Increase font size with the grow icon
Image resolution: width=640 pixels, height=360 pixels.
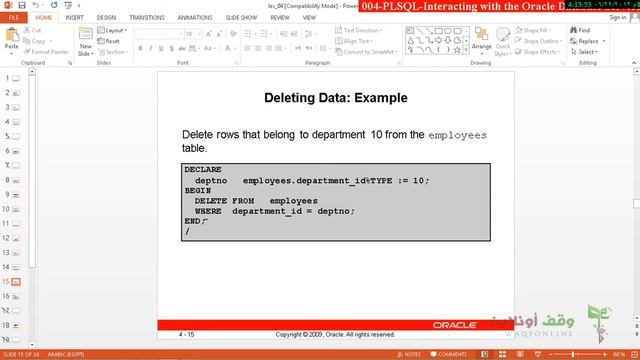click(209, 34)
